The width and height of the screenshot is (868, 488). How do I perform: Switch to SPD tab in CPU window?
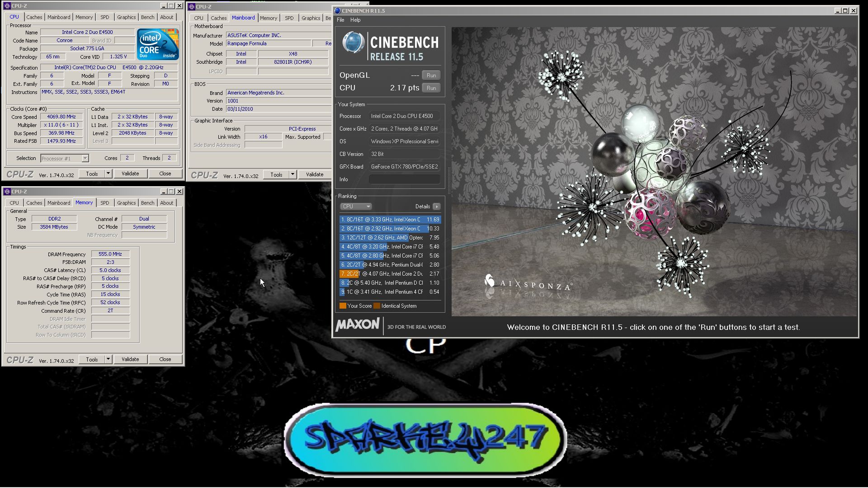pos(105,17)
